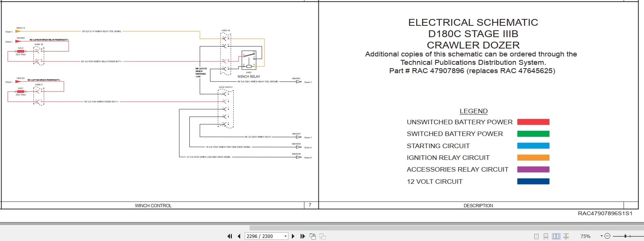
Task: Click the BK 3,0 G043 WINCH RELAY wire label
Action: [258, 137]
